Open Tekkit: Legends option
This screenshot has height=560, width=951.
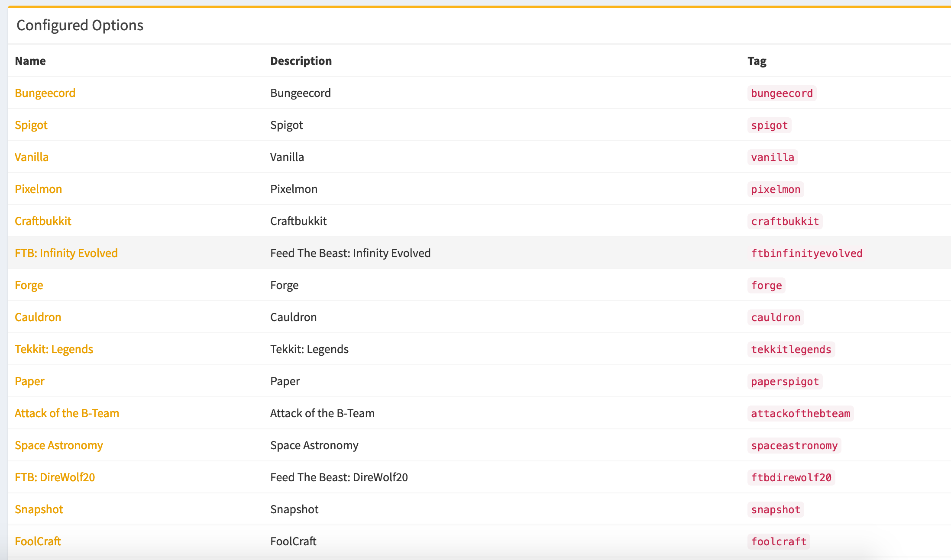[54, 349]
